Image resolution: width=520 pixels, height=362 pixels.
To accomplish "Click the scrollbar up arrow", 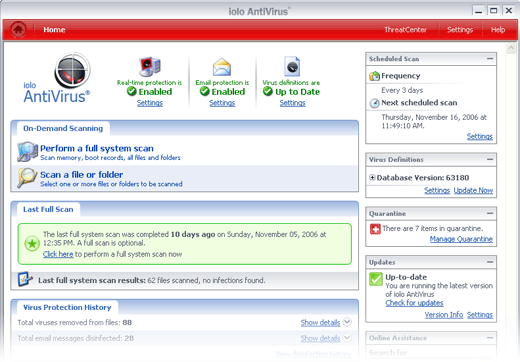I will (511, 48).
